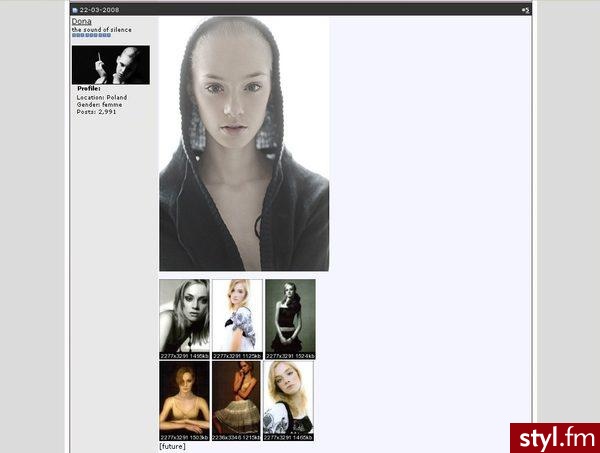
Task: Open the Dona username profile link
Action: (82, 21)
